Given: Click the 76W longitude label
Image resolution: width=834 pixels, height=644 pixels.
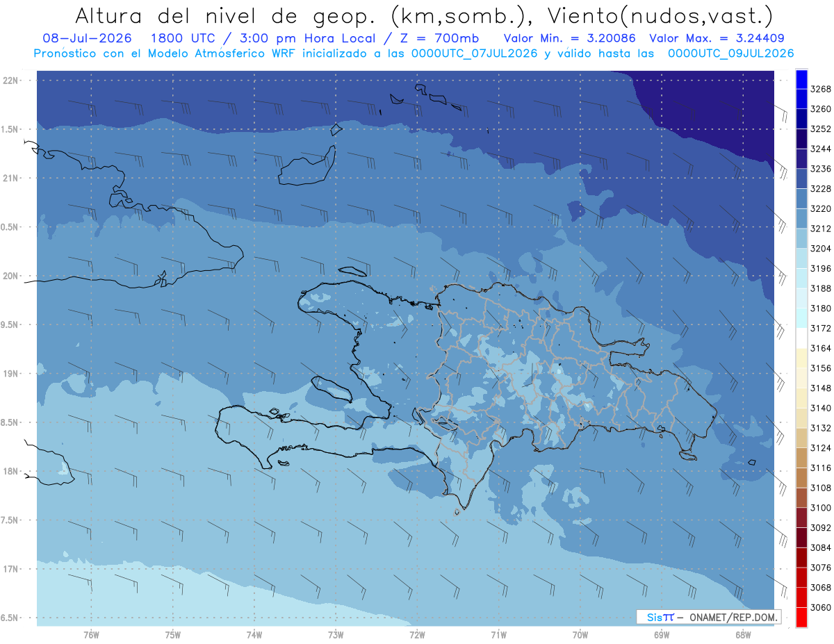Looking at the screenshot, I should [x=91, y=635].
